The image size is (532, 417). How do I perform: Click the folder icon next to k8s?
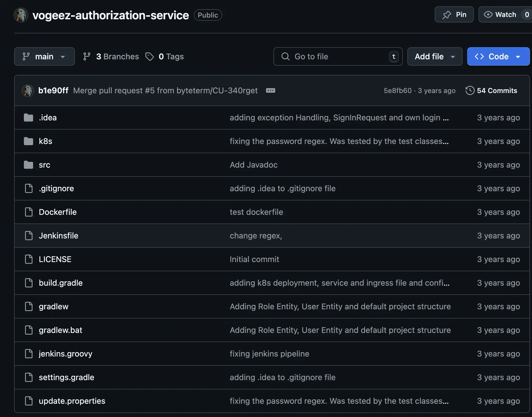tap(29, 141)
